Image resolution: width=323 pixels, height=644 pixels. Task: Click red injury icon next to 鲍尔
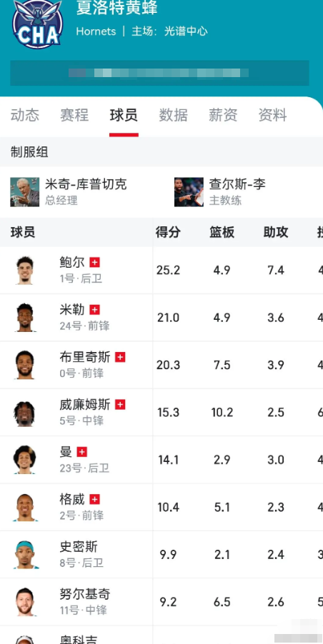[x=95, y=262]
